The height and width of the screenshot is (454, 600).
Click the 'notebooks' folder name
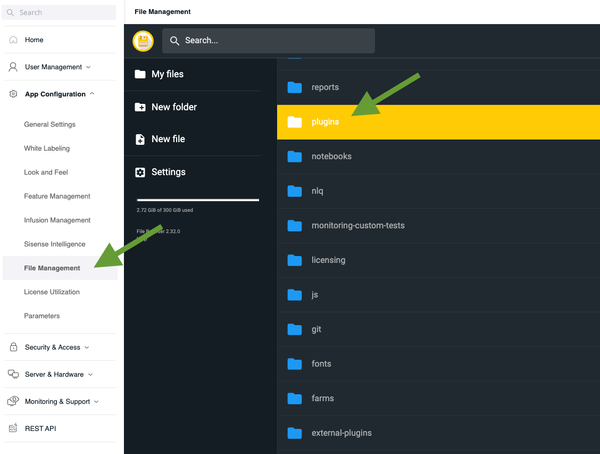[331, 156]
